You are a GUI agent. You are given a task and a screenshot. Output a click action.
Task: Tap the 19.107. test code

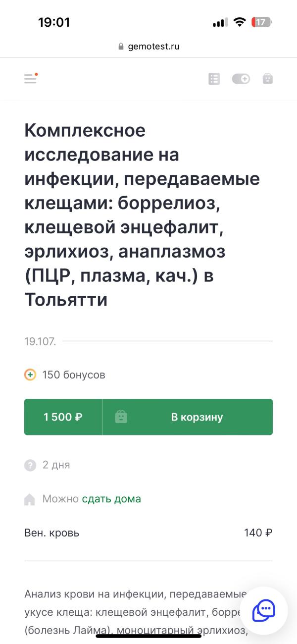tap(40, 341)
